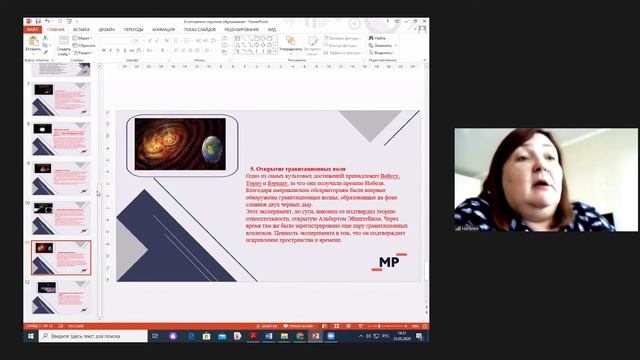Justify paragraph text
Viewport: 640px width, 360px height.
(x=198, y=51)
